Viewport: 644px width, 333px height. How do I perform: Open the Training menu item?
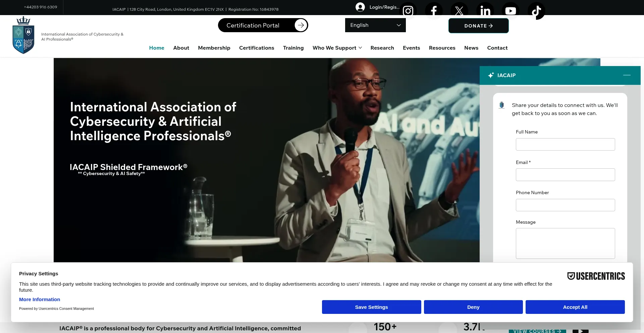(x=293, y=48)
